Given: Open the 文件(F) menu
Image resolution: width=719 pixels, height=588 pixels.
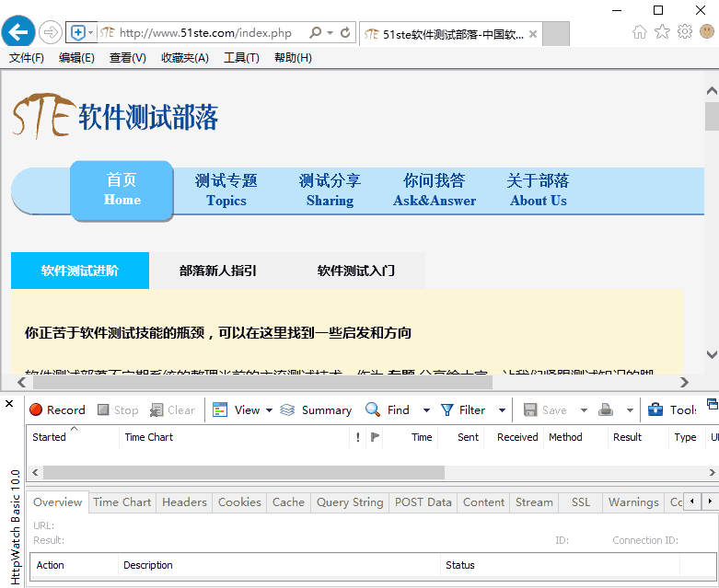Looking at the screenshot, I should pos(27,58).
